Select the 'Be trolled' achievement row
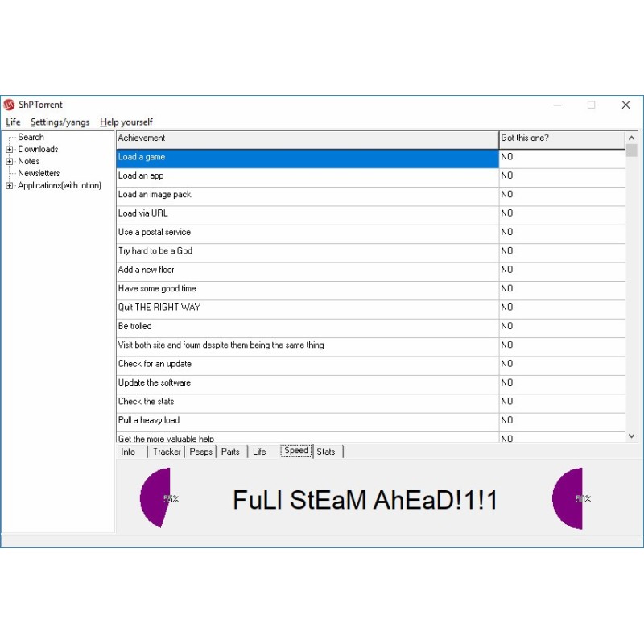Viewport: 644px width, 644px height. tap(306, 326)
